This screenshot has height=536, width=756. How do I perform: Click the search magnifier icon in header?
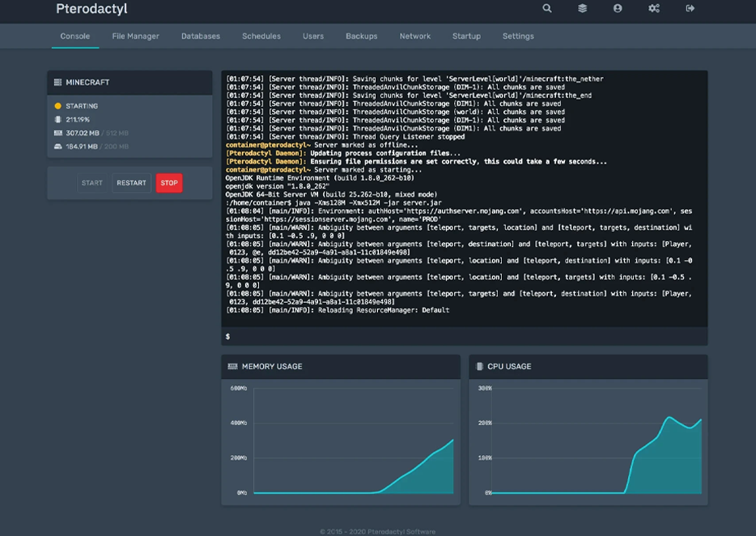tap(547, 8)
